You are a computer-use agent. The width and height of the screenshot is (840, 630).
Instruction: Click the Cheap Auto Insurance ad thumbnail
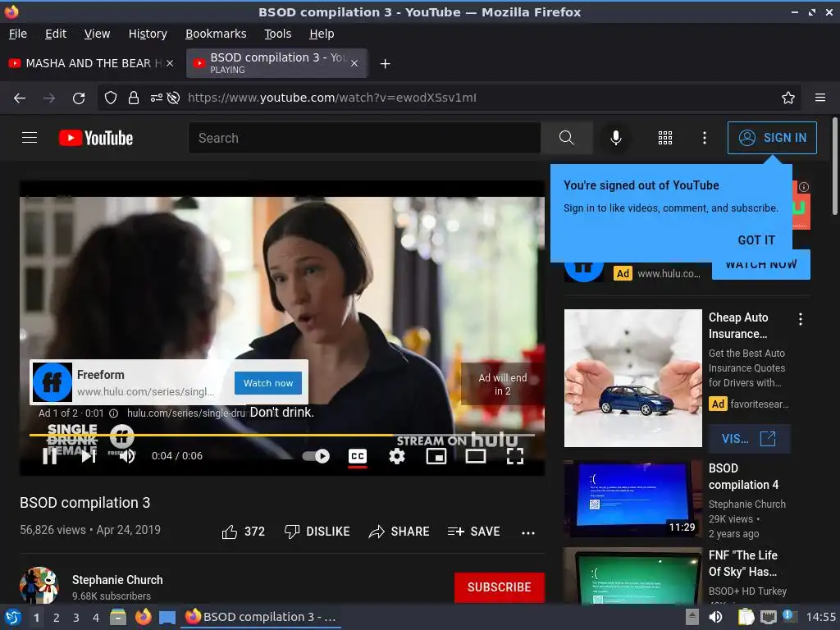(632, 377)
